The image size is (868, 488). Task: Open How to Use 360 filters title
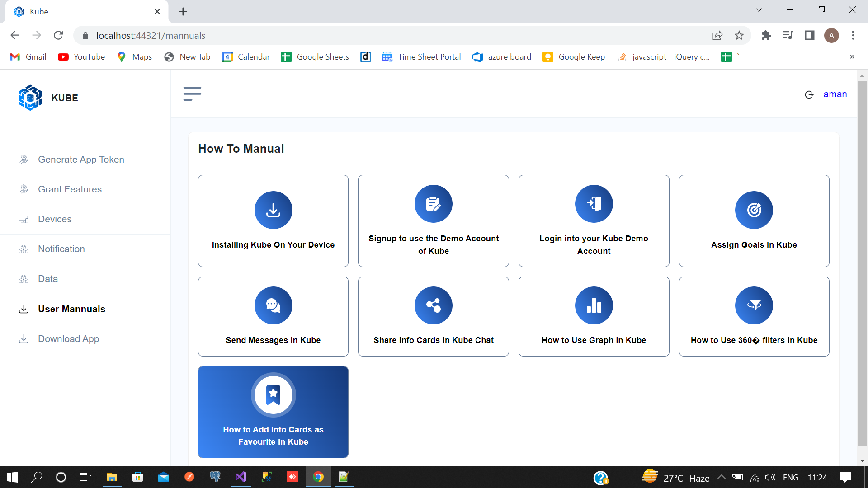click(x=754, y=340)
